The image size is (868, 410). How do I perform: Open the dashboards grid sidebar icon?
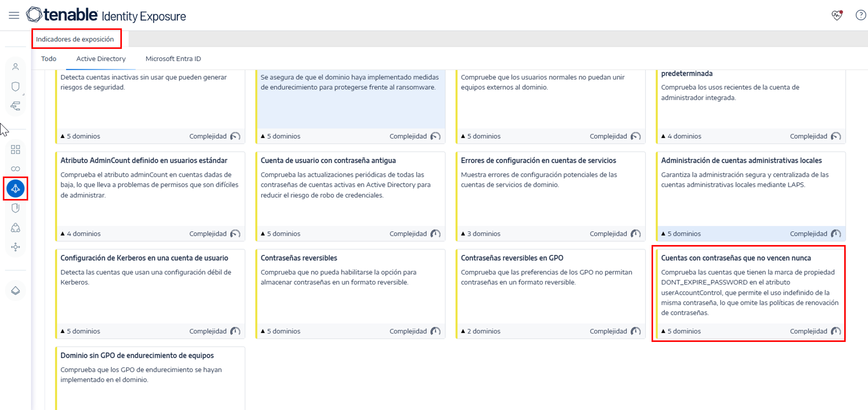[x=16, y=149]
